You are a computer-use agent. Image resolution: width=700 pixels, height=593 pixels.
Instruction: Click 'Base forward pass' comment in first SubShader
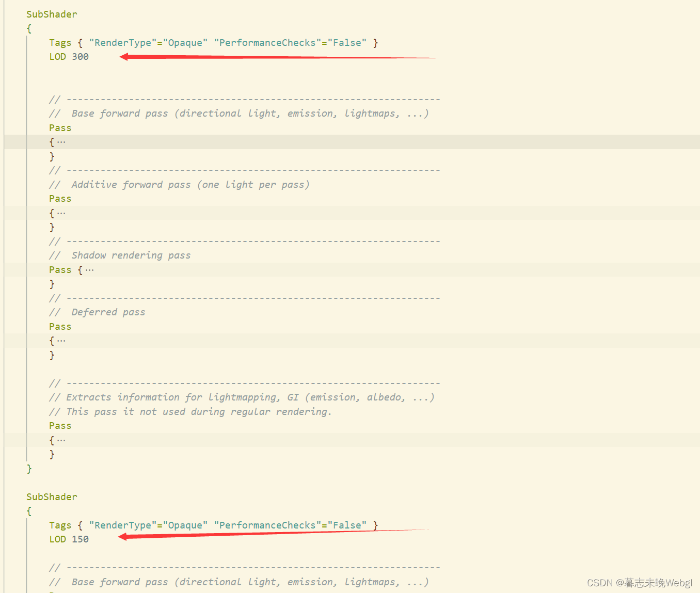pos(239,114)
